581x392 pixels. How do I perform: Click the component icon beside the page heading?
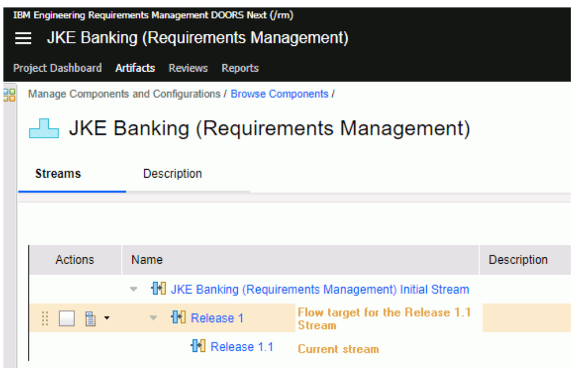tap(44, 129)
